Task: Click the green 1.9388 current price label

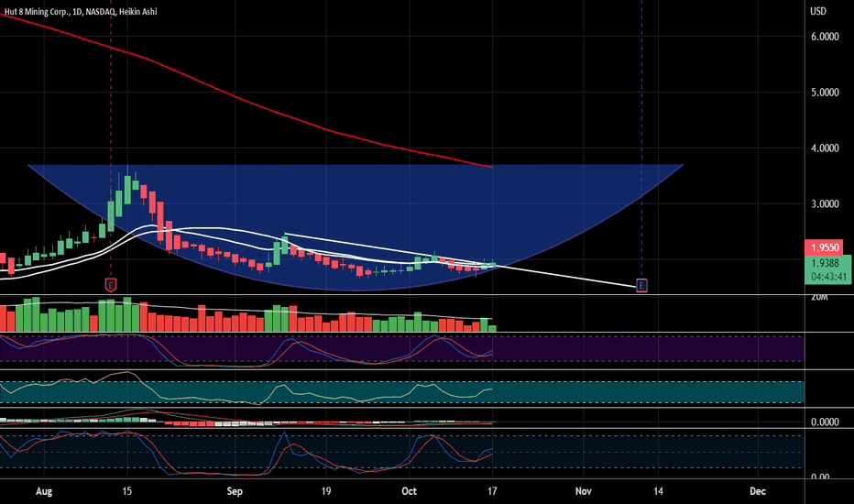Action: pos(825,263)
